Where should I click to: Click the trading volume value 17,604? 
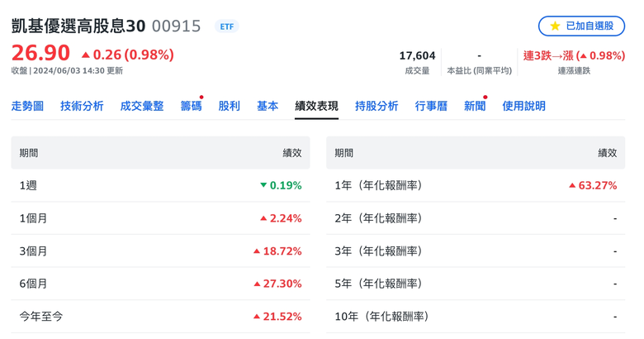pos(417,55)
